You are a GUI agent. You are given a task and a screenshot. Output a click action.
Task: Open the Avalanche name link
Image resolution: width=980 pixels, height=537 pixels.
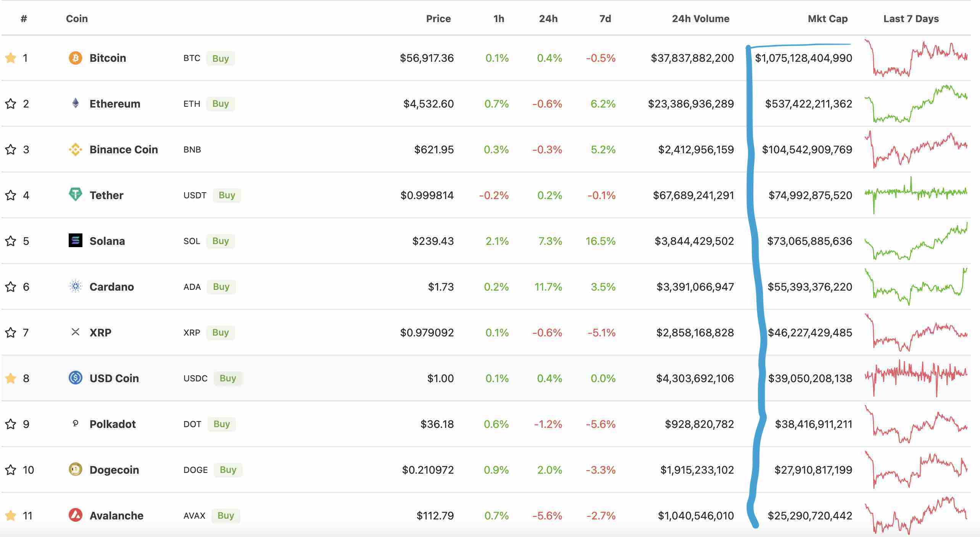pos(116,516)
